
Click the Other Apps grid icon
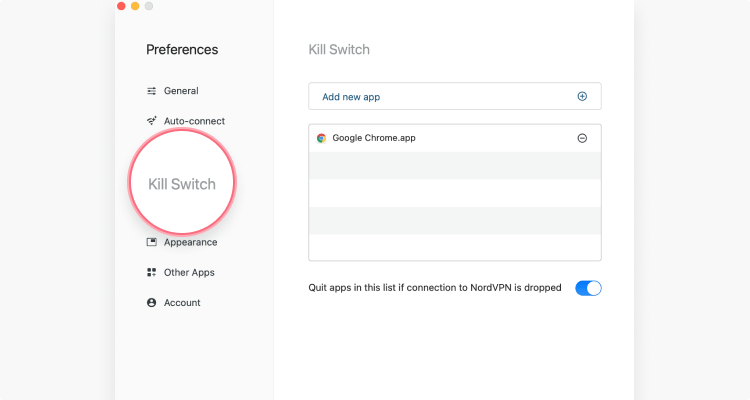pyautogui.click(x=151, y=272)
